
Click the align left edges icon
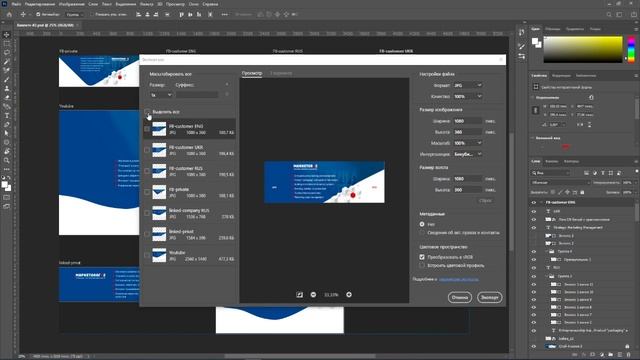(x=138, y=14)
